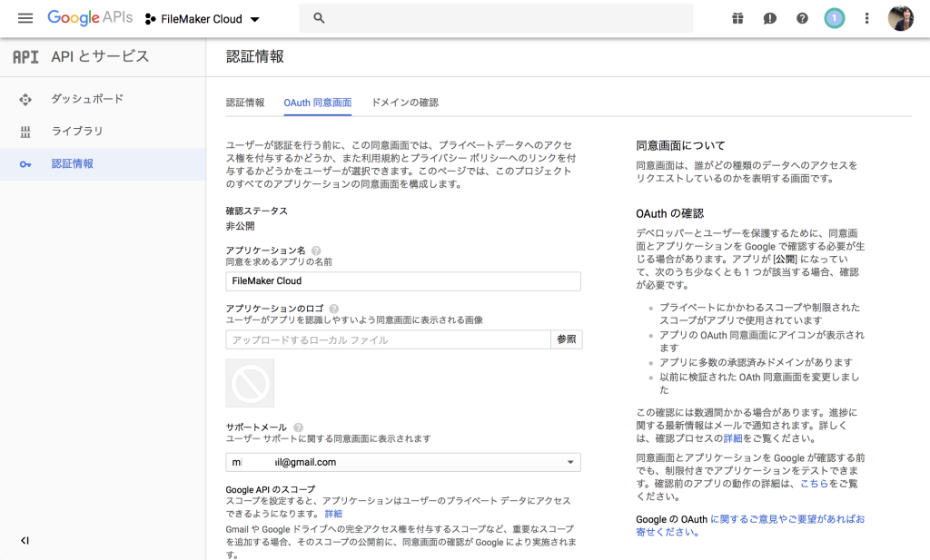Open the help question mark icon

point(802,18)
